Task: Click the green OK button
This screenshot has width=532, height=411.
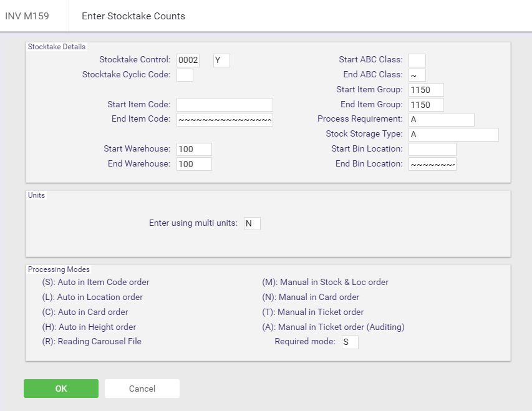Action: pyautogui.click(x=61, y=389)
